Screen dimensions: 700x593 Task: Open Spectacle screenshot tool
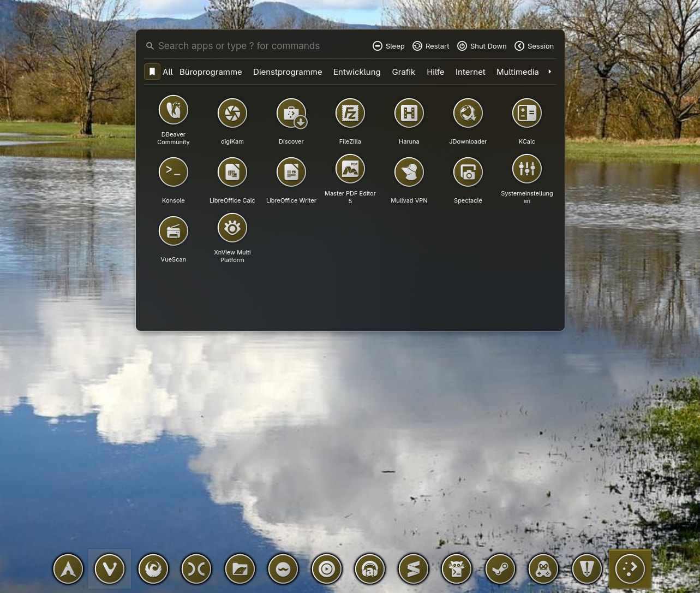[x=468, y=173]
